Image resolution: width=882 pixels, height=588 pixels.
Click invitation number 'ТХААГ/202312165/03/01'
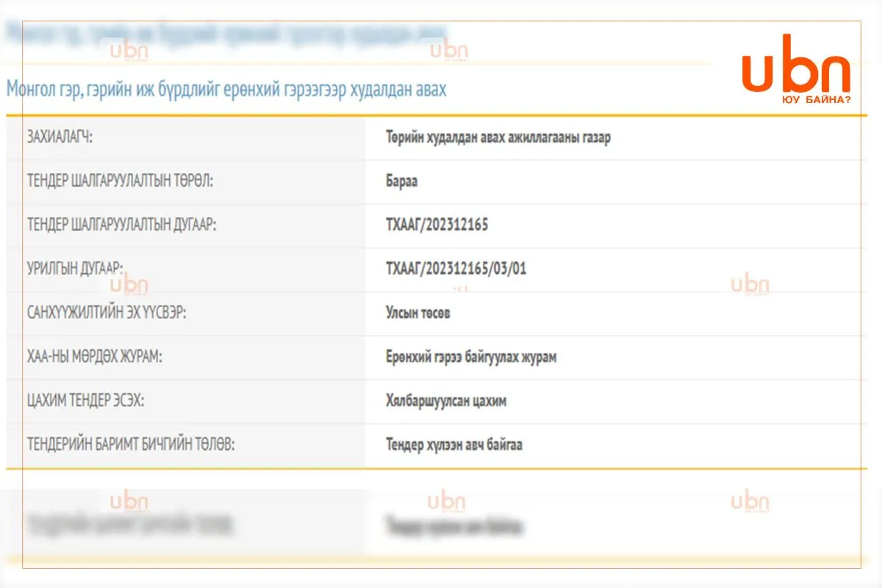pyautogui.click(x=456, y=269)
